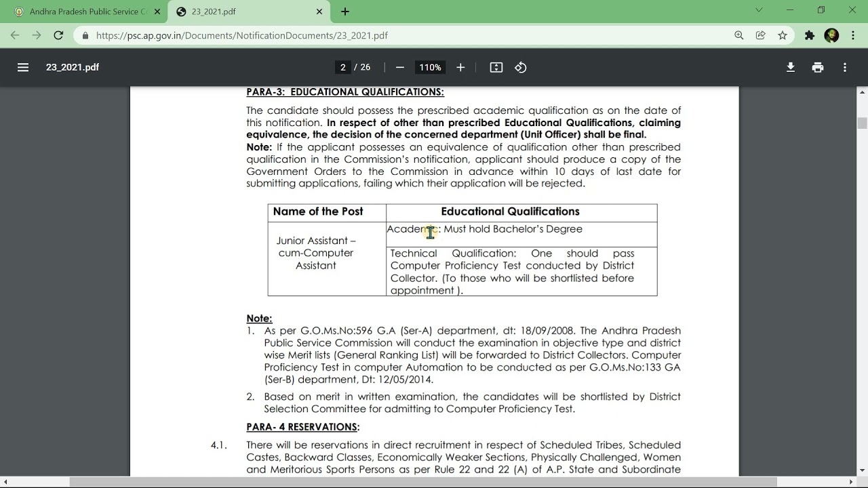Click the vertical scrollbar thumb

(x=863, y=123)
